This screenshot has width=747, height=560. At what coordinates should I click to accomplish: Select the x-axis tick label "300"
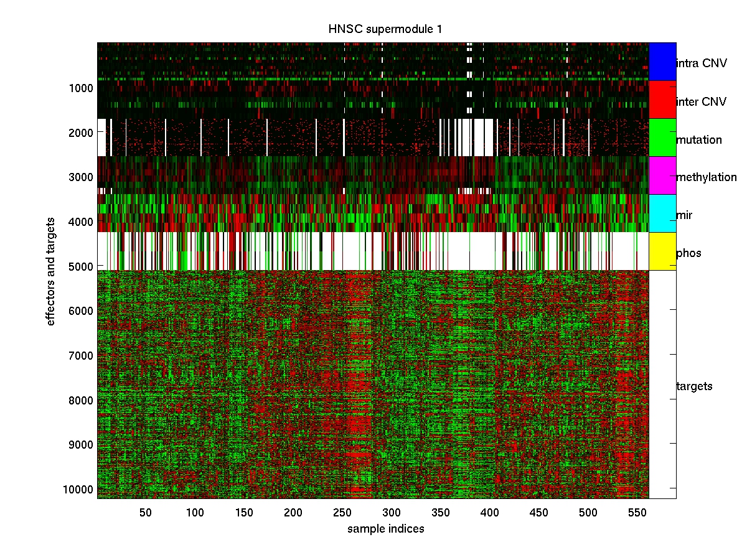click(x=392, y=512)
